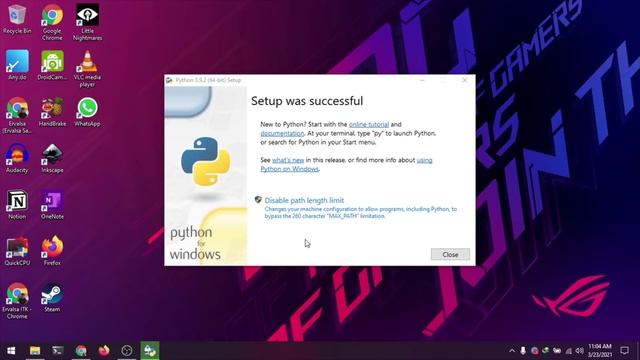Open the Ervalsa ITK Chrome shortcut
Viewport: 640px width, 360px height.
(17, 301)
